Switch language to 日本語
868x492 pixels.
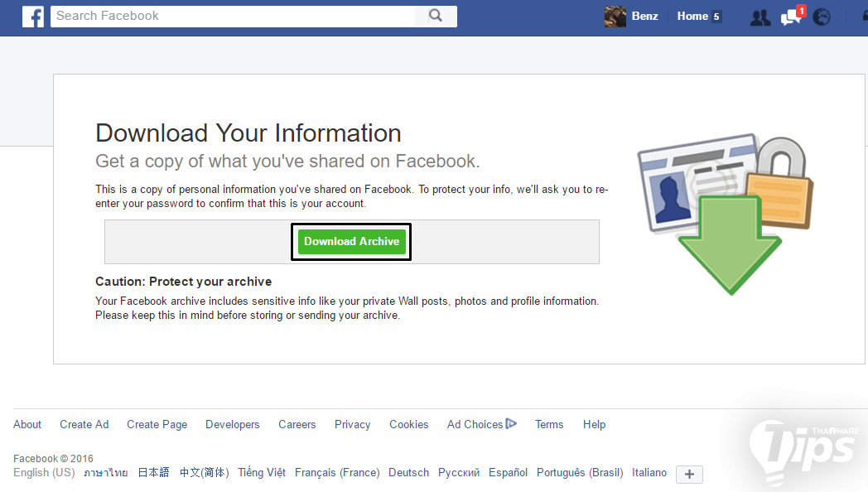click(x=153, y=473)
